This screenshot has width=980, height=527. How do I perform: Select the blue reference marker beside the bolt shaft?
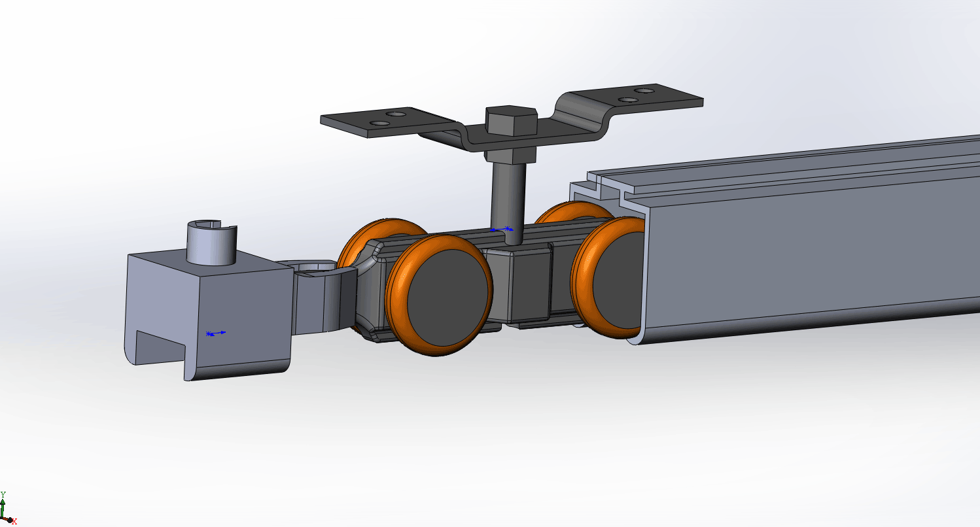502,229
